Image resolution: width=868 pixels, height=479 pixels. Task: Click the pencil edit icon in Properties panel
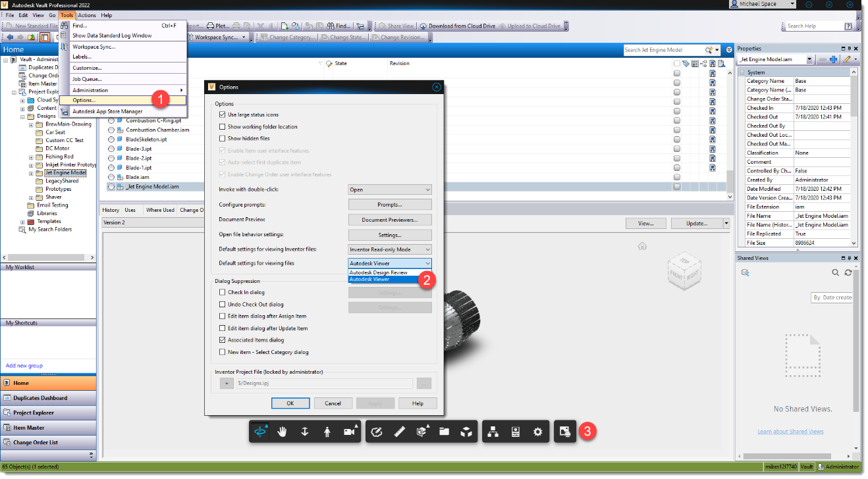[x=848, y=60]
